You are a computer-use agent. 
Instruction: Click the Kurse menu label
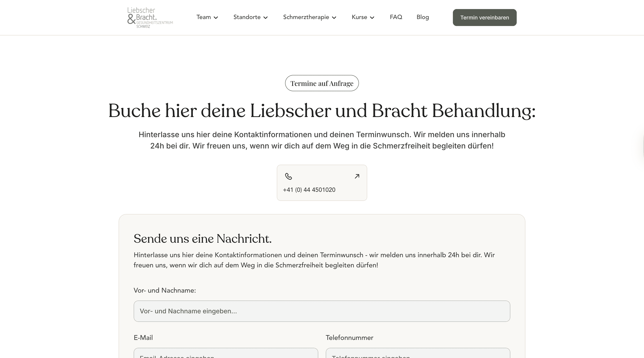(359, 17)
